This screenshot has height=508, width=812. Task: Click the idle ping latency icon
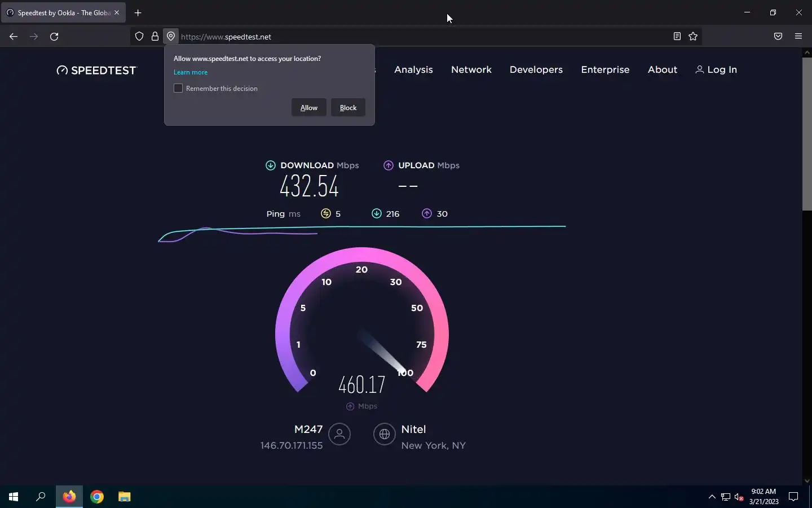pos(326,213)
